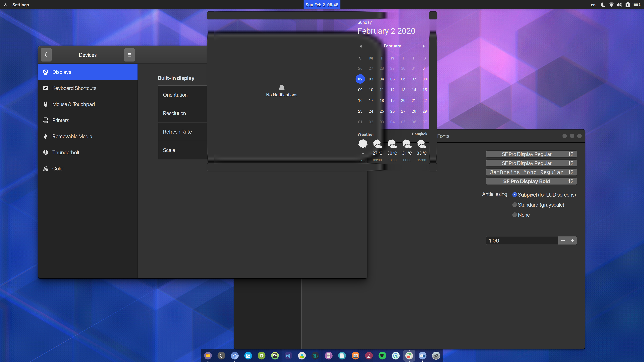Open the terminal dock icon

221,355
